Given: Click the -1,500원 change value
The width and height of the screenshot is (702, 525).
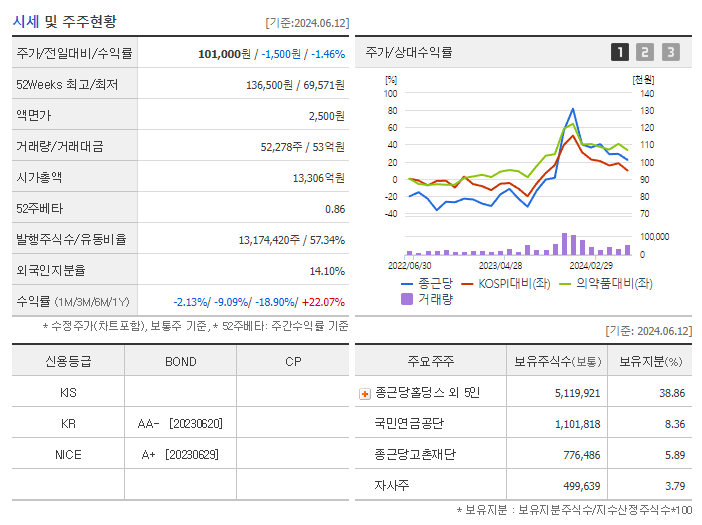Looking at the screenshot, I should click(x=281, y=54).
